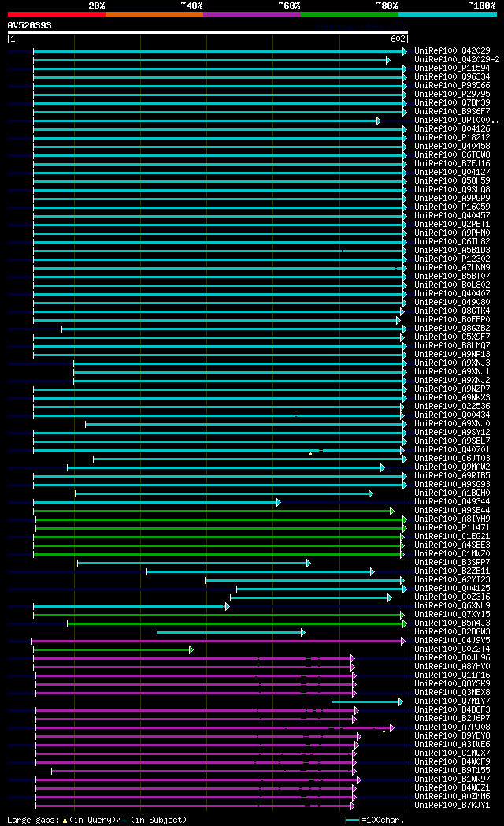Viewport: 504px width, 826px height.
Task: Click the green bar for Q7XYI5
Action: point(219,616)
